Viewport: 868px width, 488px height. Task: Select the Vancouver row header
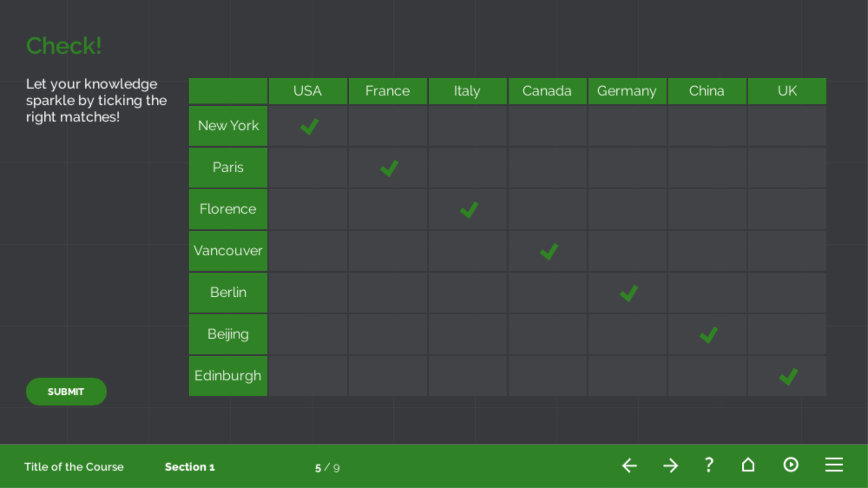pyautogui.click(x=228, y=251)
